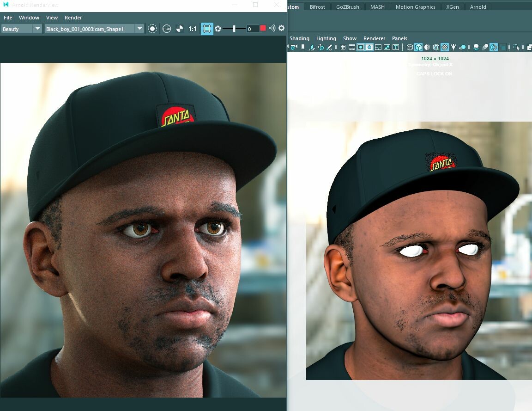This screenshot has width=532, height=411.
Task: Switch viewport to smooth shade all
Action: [418, 47]
